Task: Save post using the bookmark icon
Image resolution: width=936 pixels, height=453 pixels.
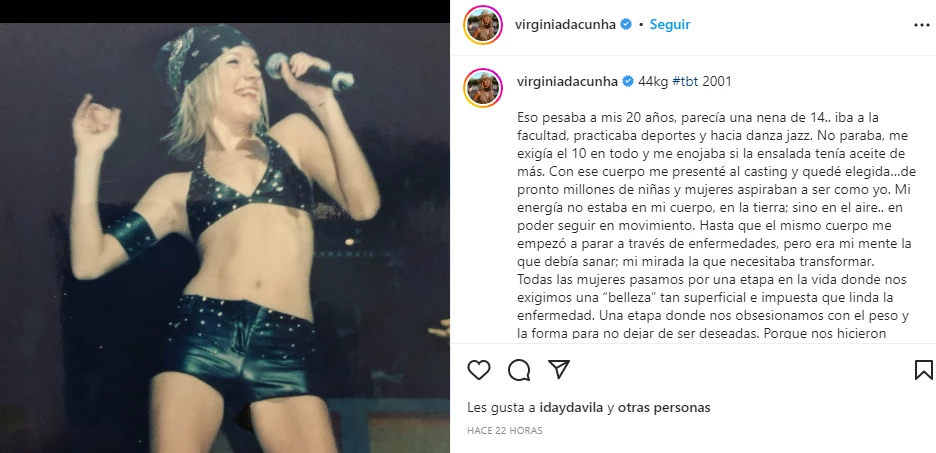Action: pos(923,370)
